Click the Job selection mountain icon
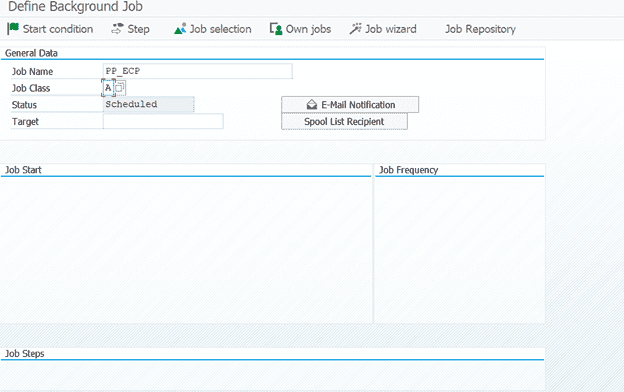 180,29
